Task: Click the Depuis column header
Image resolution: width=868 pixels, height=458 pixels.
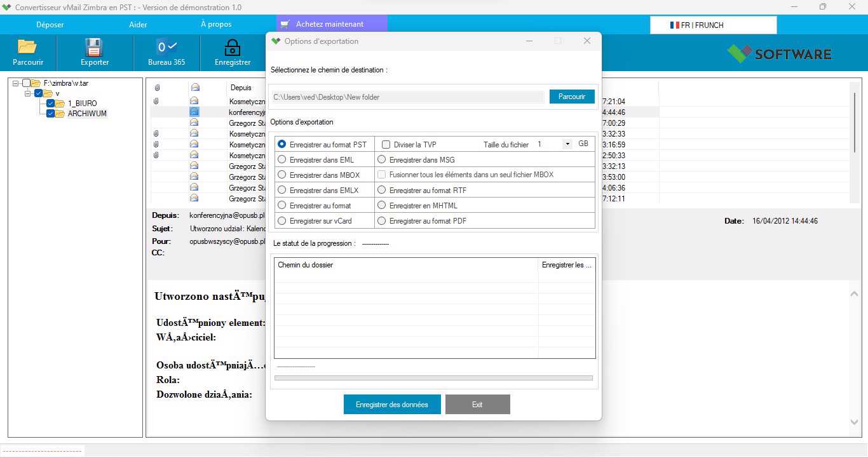Action: point(241,88)
